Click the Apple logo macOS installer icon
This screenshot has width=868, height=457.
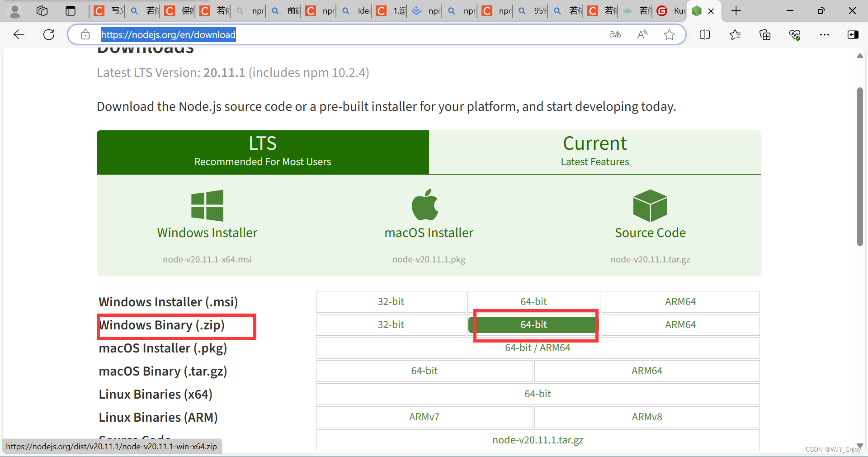coord(425,205)
